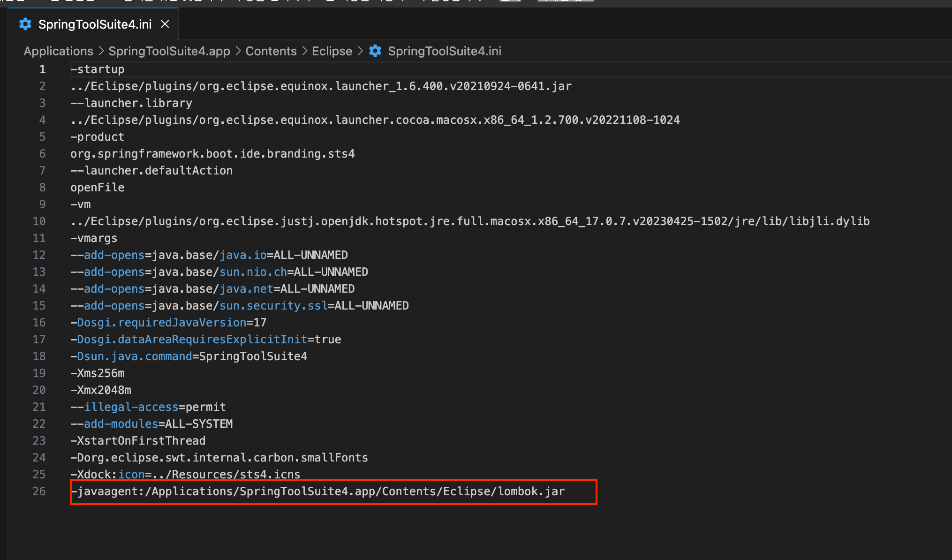Click the SpringToolSuite4.ini breadcrumb file name

coord(445,51)
